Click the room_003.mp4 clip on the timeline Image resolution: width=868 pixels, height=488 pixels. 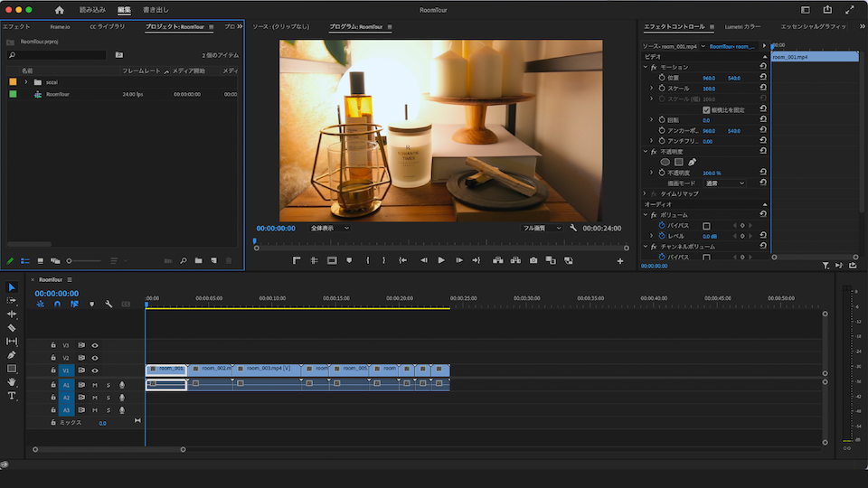click(x=267, y=369)
